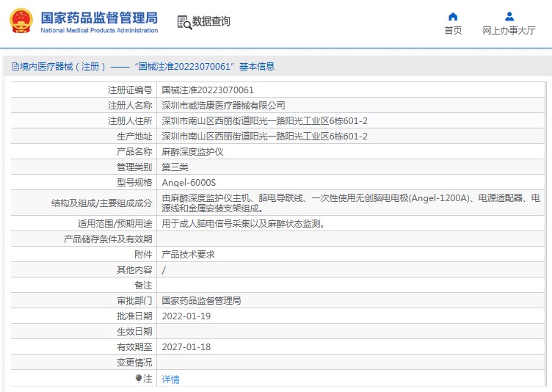Screen dimensions: 552x392
Task: Click management class 第三类
Action: tap(175, 167)
